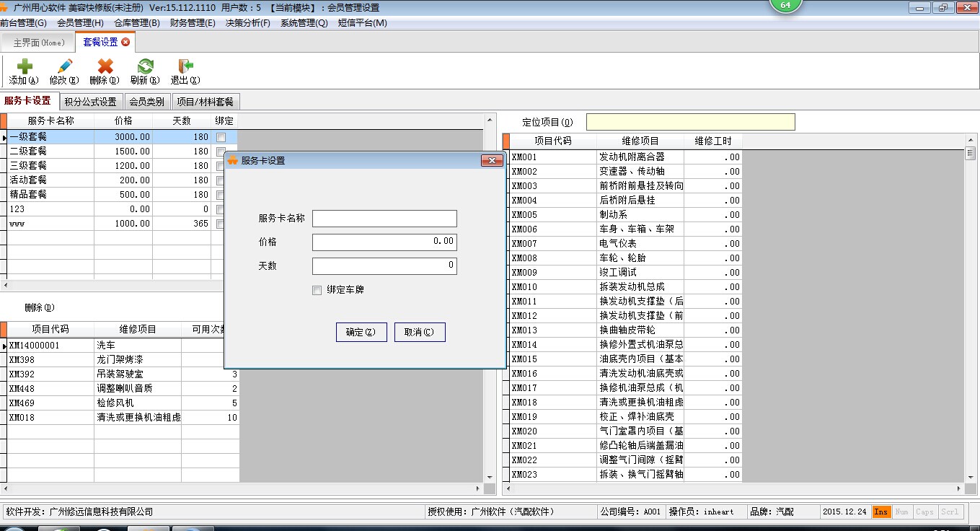Click the date 2015.12.24 in status bar

point(846,512)
